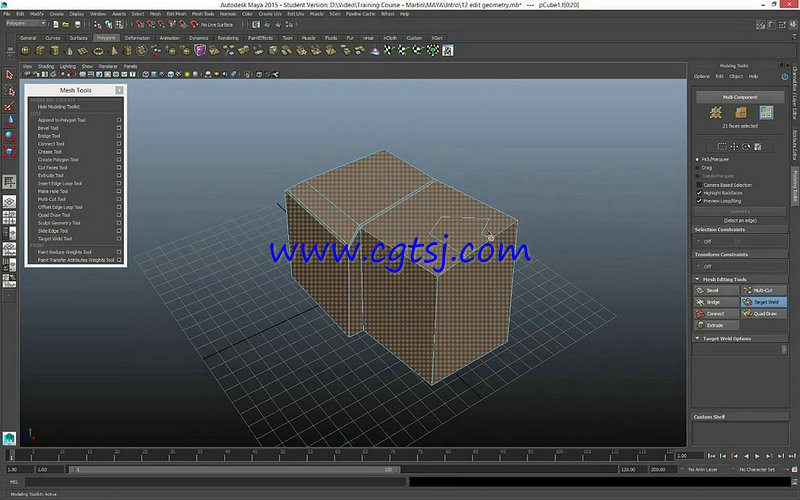This screenshot has height=500, width=800.
Task: Switch to the Rendering shelf tab
Action: tap(228, 38)
